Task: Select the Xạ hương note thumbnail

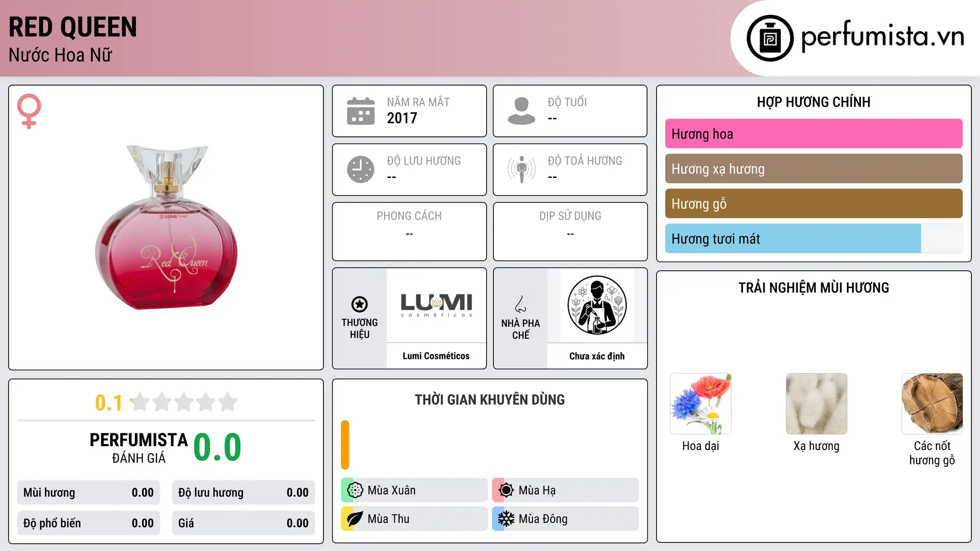Action: [x=816, y=404]
